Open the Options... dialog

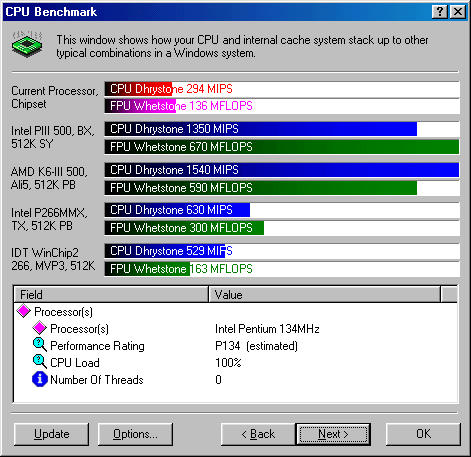click(135, 434)
